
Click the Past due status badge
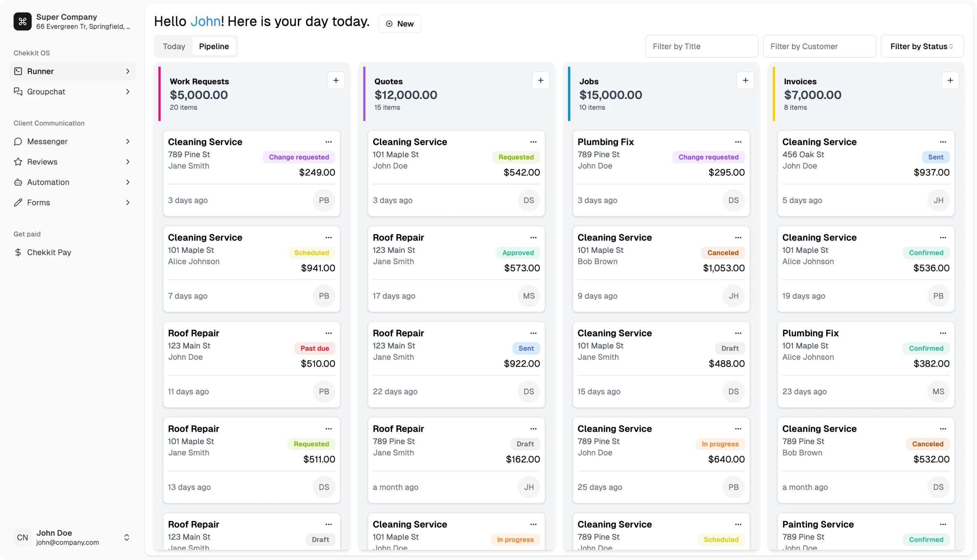click(315, 348)
